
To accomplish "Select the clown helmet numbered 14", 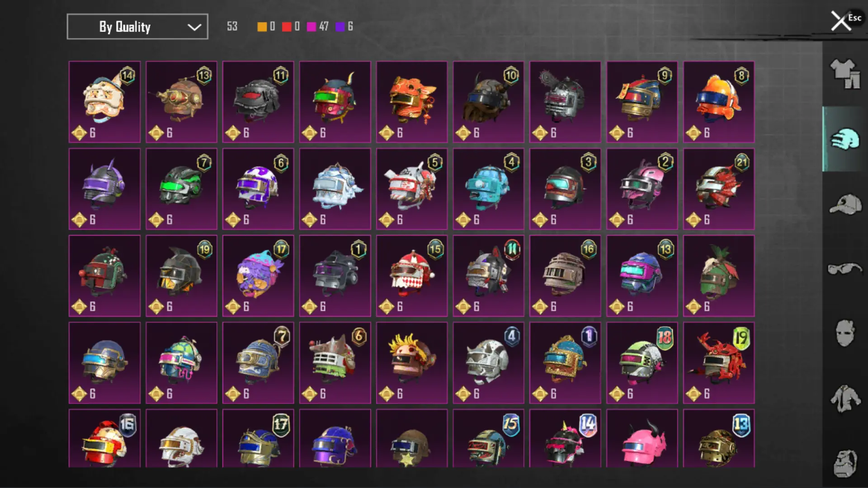I will 104,102.
